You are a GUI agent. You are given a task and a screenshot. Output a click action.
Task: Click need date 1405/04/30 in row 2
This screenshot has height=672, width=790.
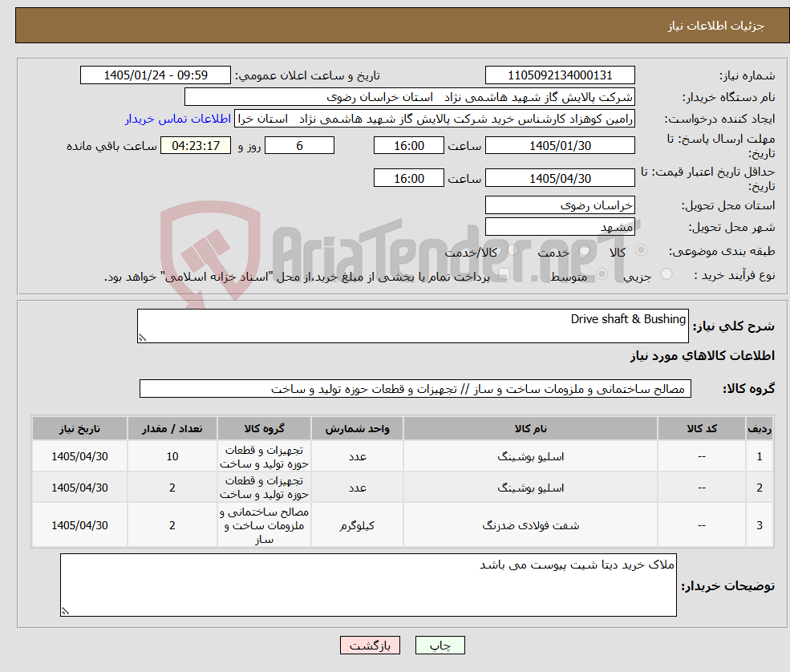coord(79,488)
